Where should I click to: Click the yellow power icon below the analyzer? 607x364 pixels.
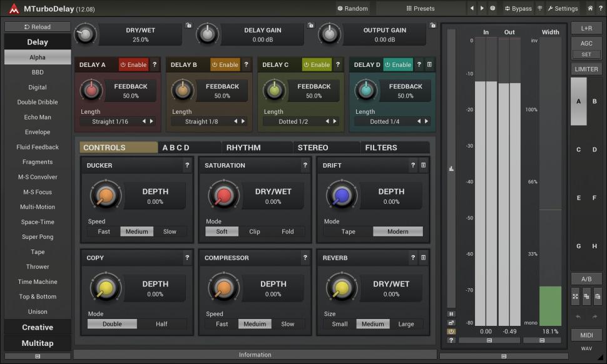click(451, 331)
